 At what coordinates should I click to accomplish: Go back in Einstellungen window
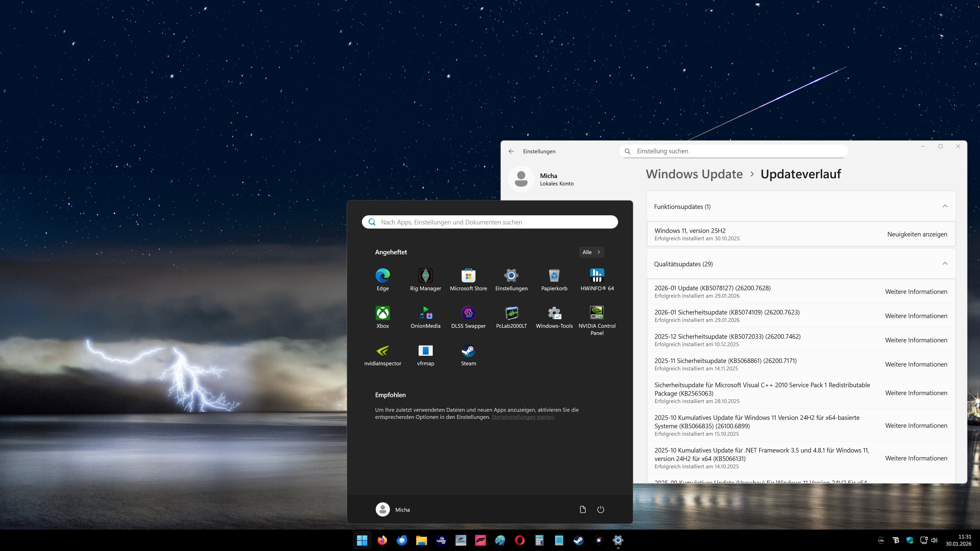click(x=511, y=151)
